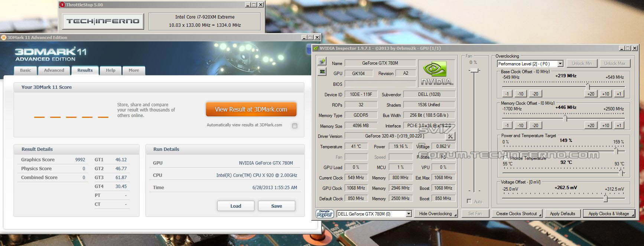The image size is (644, 246).
Task: Click the Graphics Score value 9992
Action: point(80,160)
